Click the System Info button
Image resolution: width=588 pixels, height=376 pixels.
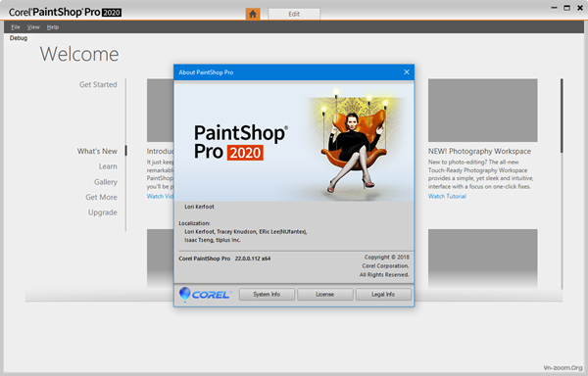(267, 295)
